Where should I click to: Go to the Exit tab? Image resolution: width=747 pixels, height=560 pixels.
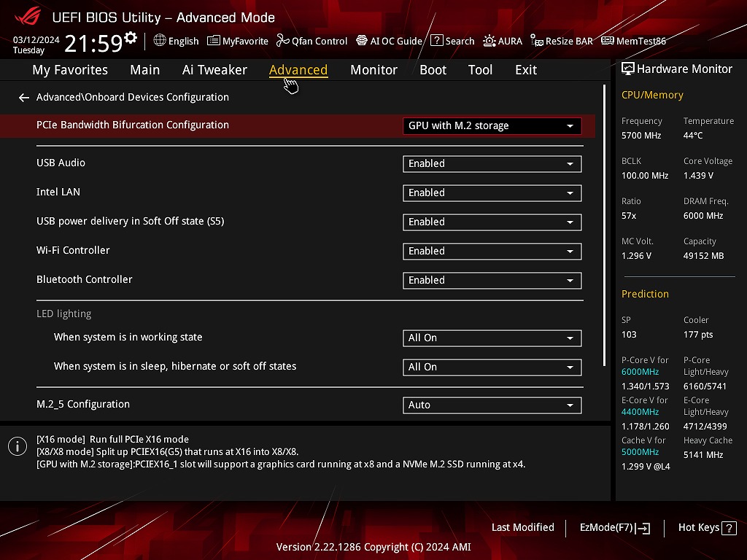(526, 70)
